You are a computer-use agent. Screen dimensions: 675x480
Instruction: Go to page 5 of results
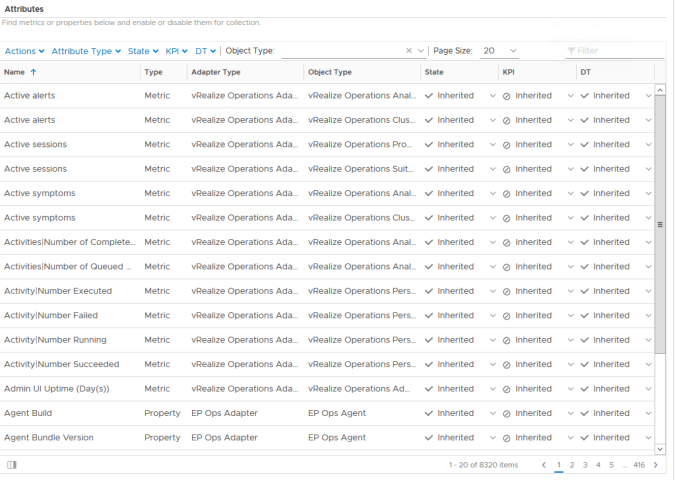pos(611,465)
